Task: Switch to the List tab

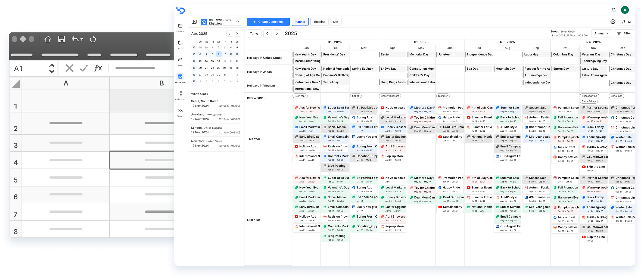Action: tap(336, 21)
